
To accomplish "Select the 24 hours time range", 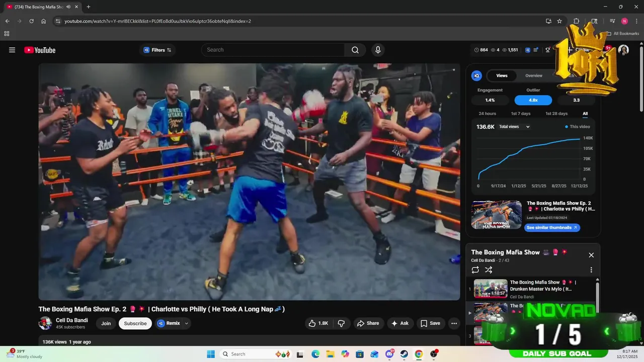I will tap(487, 114).
